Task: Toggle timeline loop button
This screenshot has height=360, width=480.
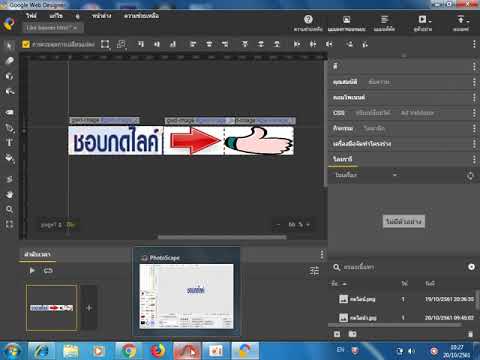Action: (x=48, y=271)
